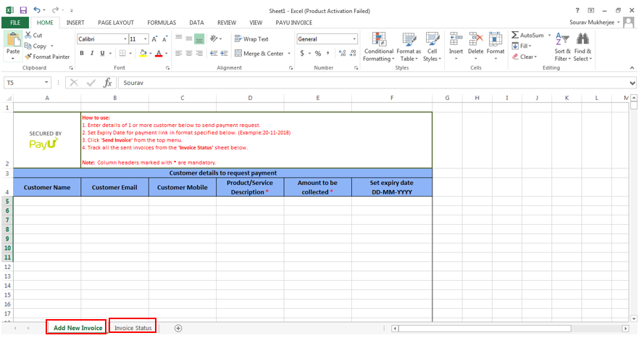Image resolution: width=644 pixels, height=338 pixels.
Task: Open Format as Table gallery
Action: [x=409, y=47]
